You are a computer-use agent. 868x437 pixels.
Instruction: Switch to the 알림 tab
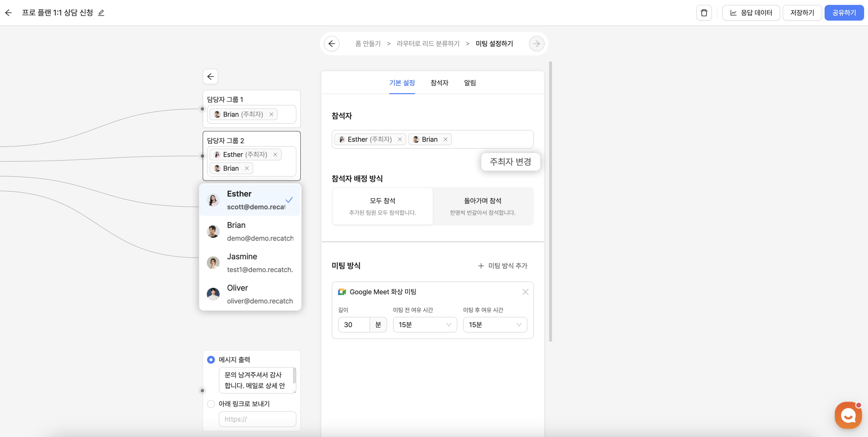[470, 83]
